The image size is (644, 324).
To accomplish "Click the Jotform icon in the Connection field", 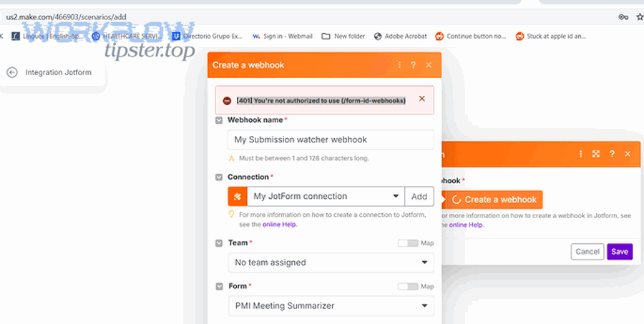I will tap(238, 196).
